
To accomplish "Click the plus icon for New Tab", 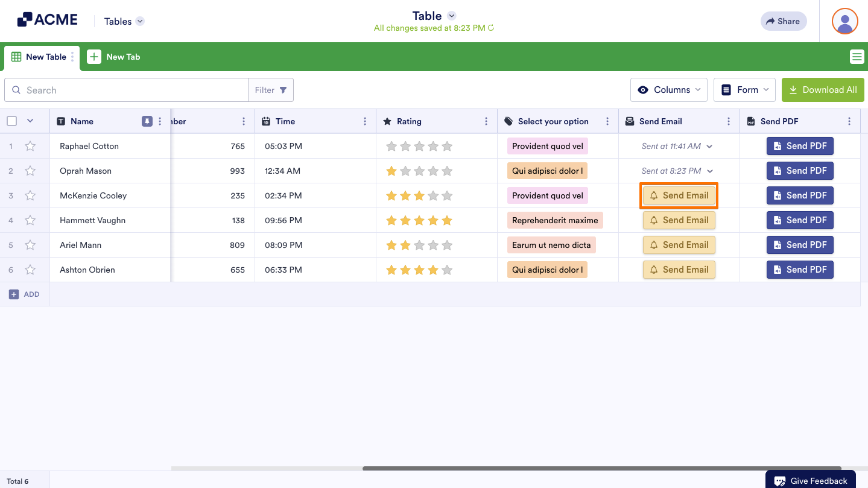I will [x=94, y=57].
